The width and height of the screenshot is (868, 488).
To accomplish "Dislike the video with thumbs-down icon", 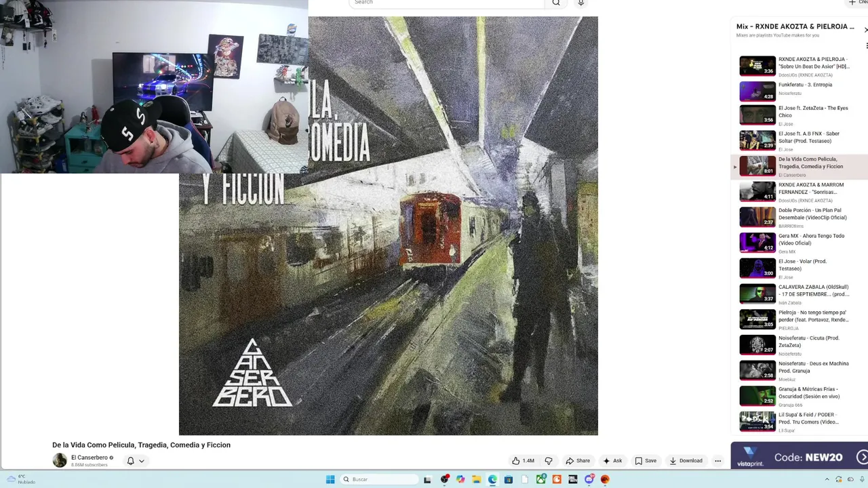I will click(549, 461).
